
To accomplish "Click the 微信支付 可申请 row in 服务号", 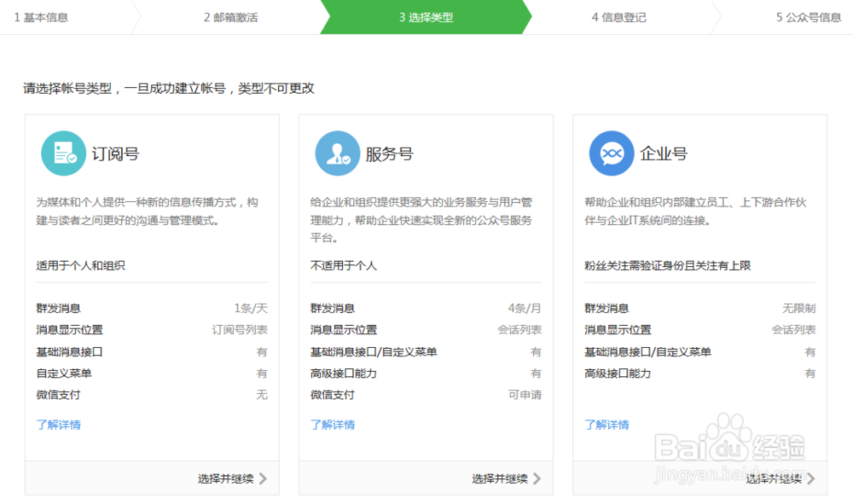I will (x=425, y=394).
